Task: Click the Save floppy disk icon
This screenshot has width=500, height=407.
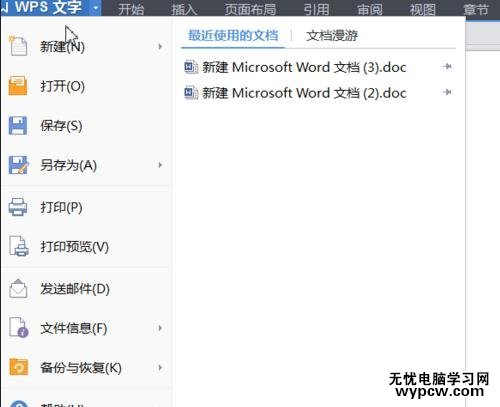Action: tap(18, 125)
